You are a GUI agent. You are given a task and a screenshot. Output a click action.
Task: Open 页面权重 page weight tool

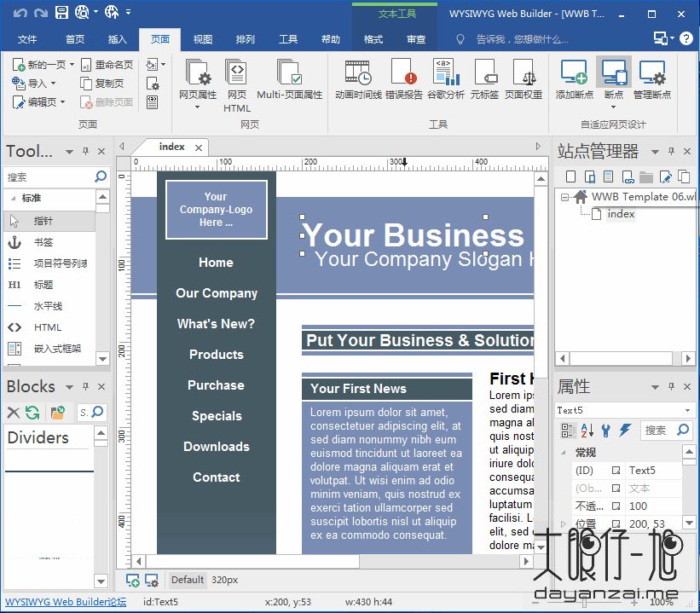tap(524, 79)
